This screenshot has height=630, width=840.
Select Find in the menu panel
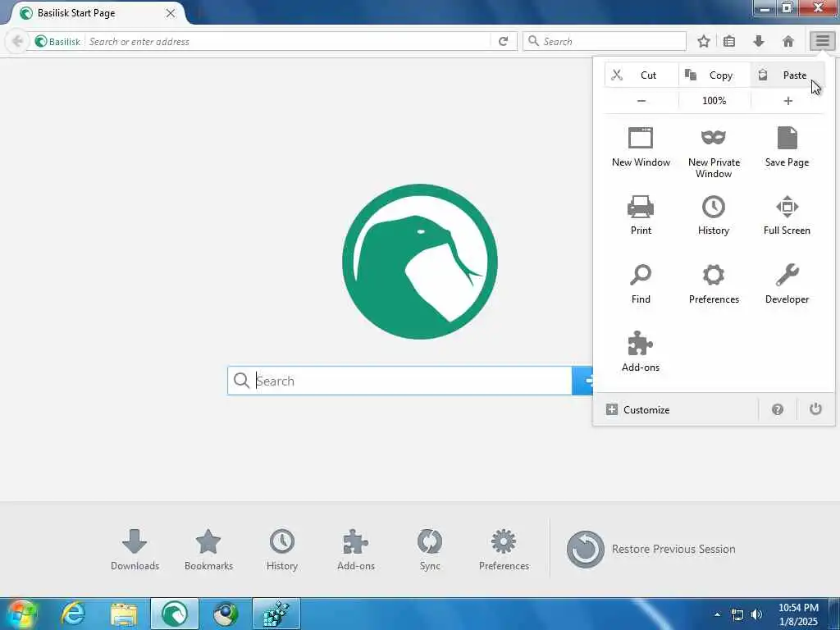point(641,284)
